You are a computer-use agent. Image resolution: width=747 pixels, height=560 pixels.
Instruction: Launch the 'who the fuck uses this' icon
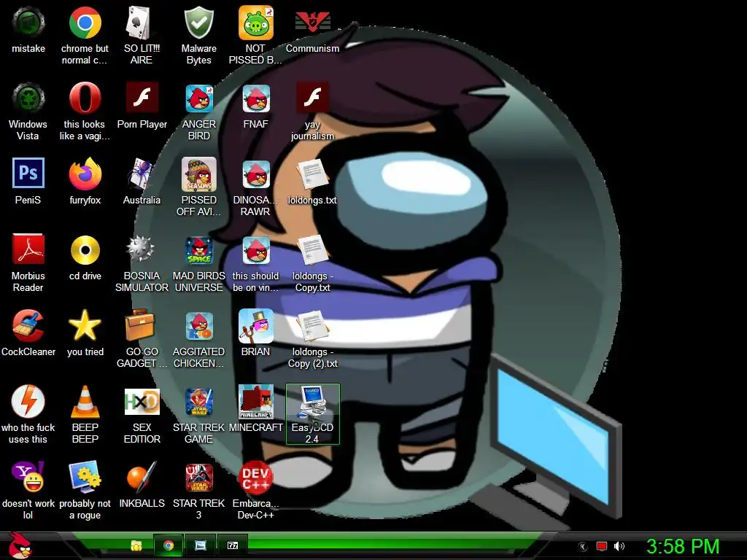tap(28, 402)
